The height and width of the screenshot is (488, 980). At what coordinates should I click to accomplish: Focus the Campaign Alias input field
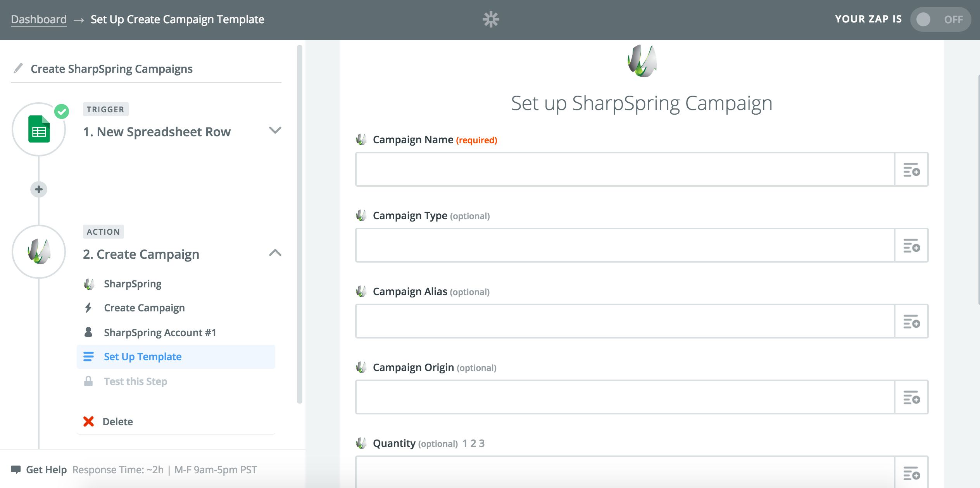625,321
